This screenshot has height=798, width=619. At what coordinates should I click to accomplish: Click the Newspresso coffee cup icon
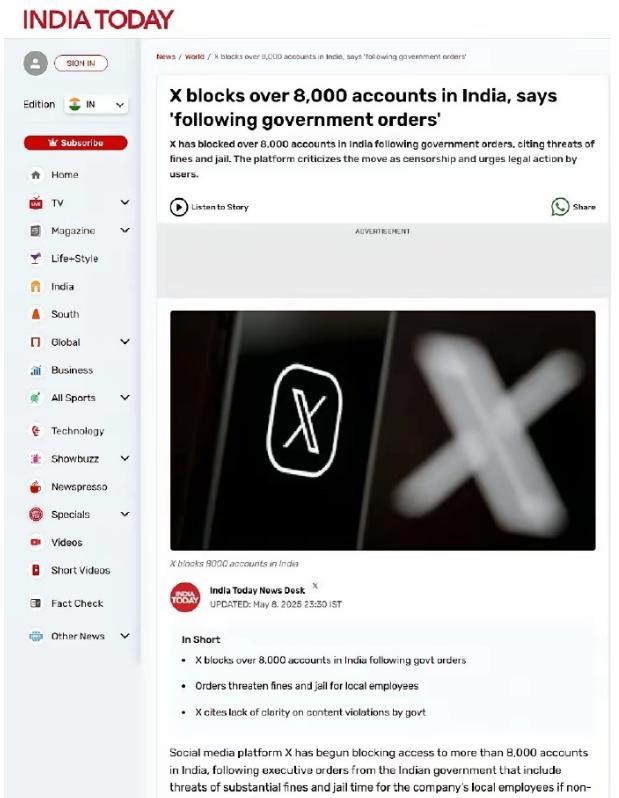coord(35,487)
